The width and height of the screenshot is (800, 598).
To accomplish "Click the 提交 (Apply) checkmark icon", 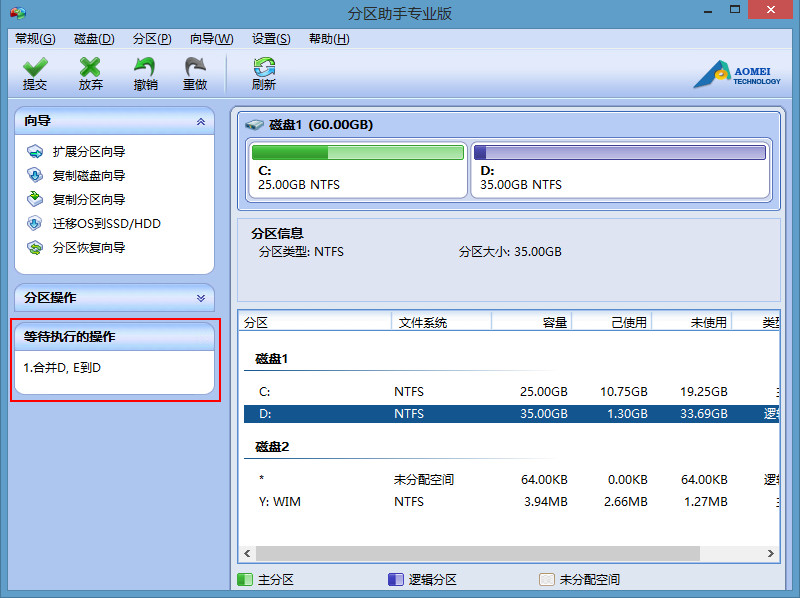I will [35, 68].
